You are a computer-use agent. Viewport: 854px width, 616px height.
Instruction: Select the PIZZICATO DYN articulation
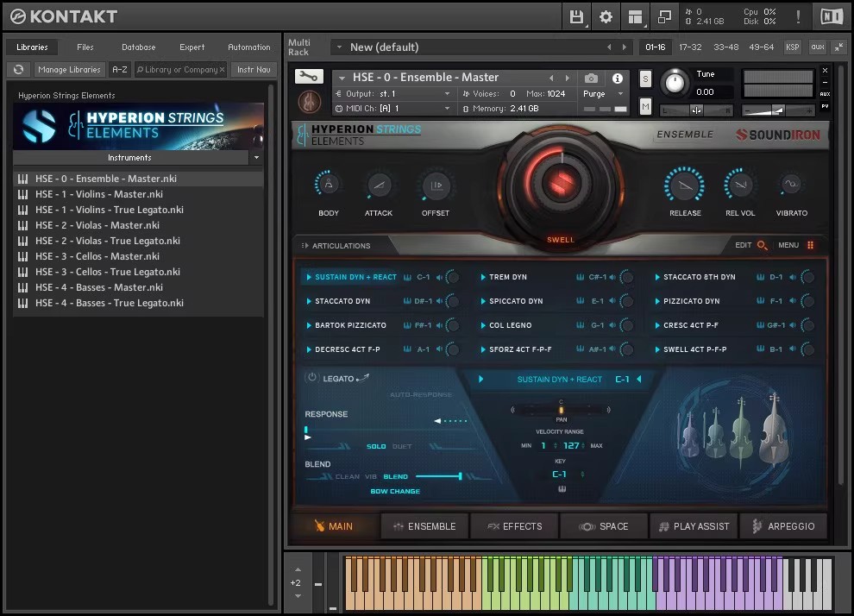pos(691,301)
